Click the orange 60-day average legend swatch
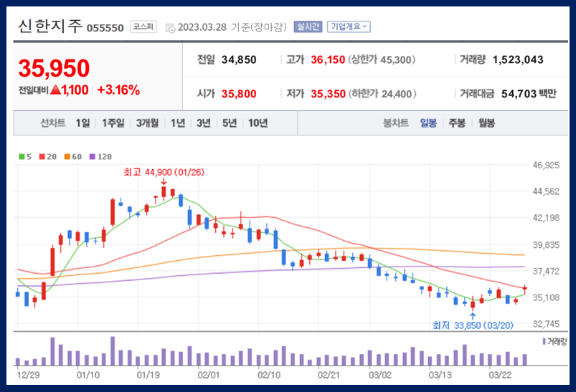This screenshot has width=576, height=392. click(x=67, y=157)
